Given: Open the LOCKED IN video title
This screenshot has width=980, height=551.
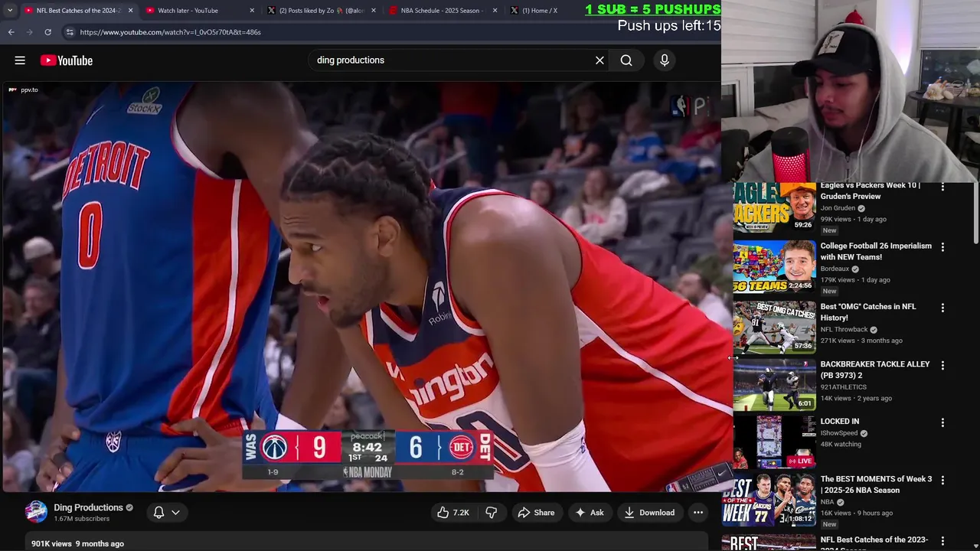Looking at the screenshot, I should pos(840,422).
